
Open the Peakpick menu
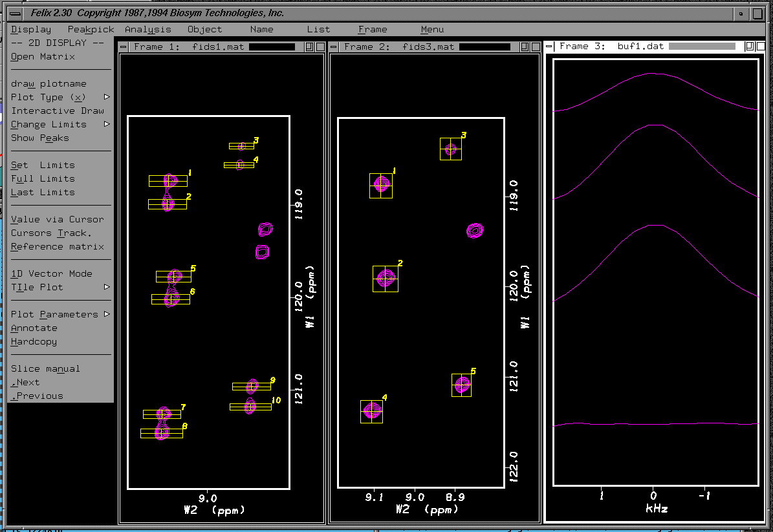point(91,30)
